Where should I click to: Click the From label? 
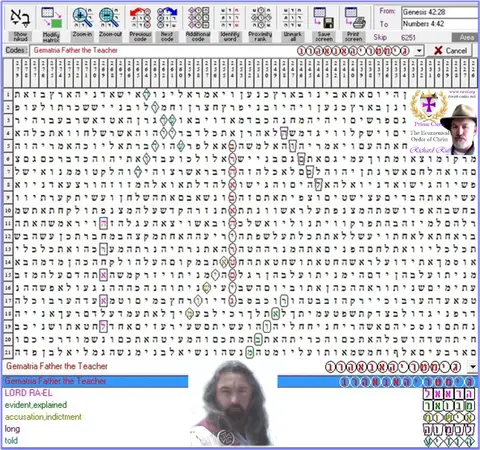387,11
